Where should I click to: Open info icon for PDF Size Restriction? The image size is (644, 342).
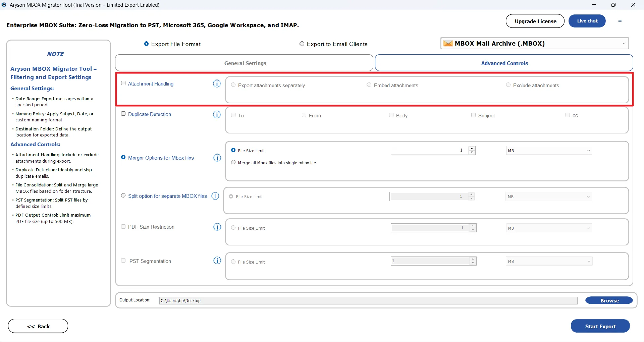[x=217, y=227]
